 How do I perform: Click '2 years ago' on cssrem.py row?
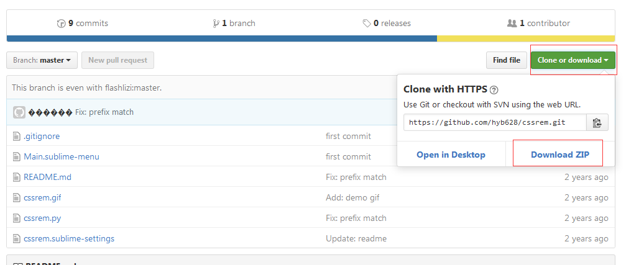pos(586,218)
